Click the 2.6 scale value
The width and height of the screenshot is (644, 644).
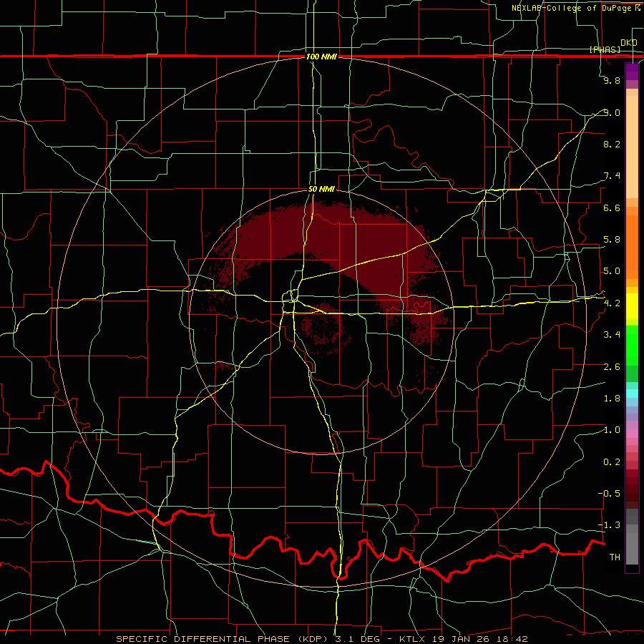612,367
